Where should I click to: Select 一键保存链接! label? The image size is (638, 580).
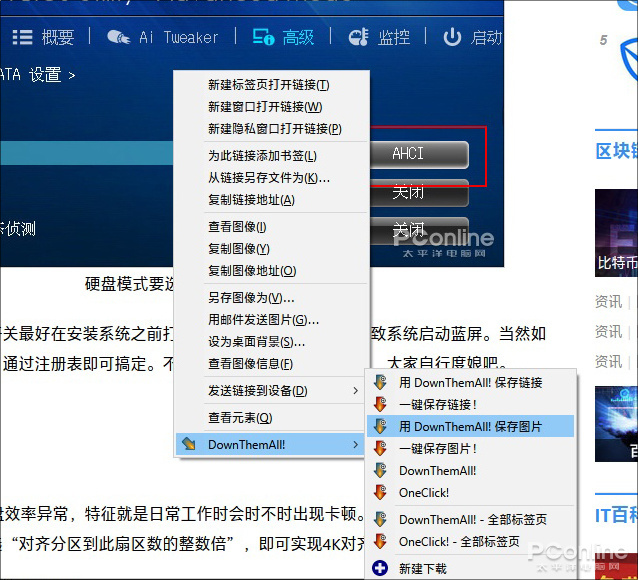[x=437, y=405]
